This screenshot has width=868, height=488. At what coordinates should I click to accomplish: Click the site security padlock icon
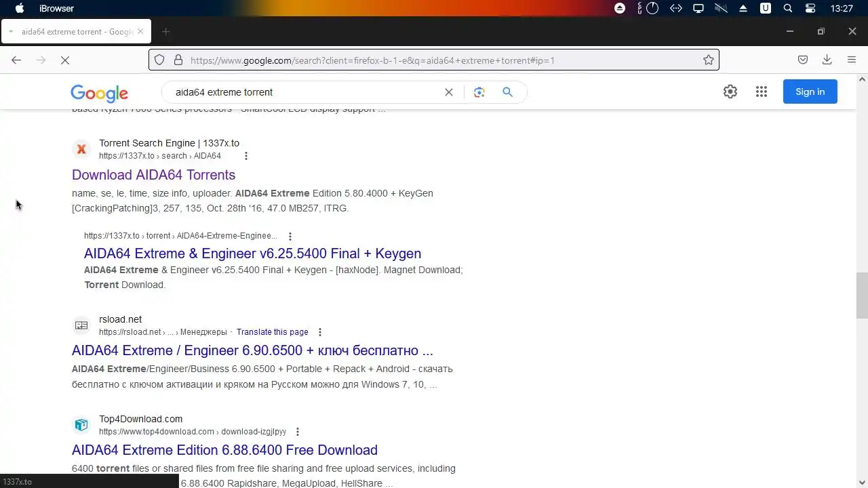(x=178, y=60)
